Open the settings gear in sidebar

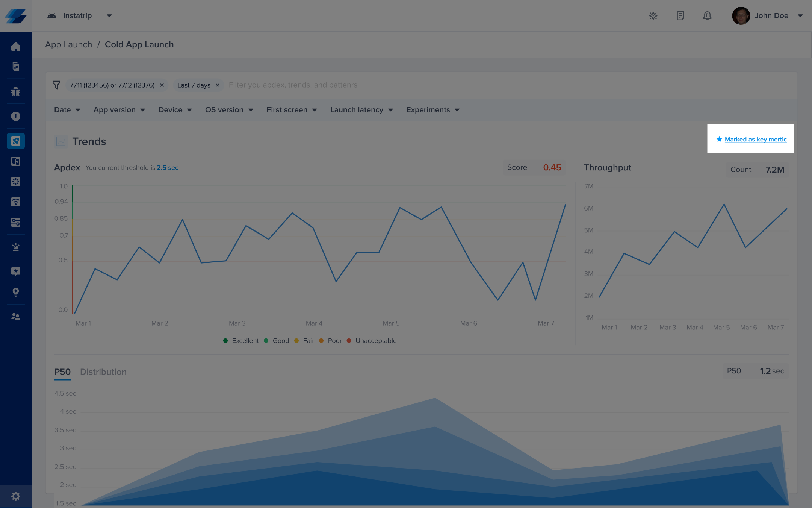(x=15, y=496)
